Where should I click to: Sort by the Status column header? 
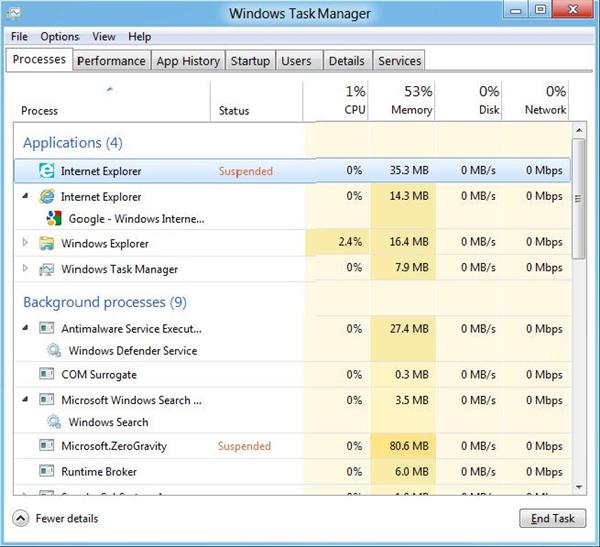(x=256, y=101)
